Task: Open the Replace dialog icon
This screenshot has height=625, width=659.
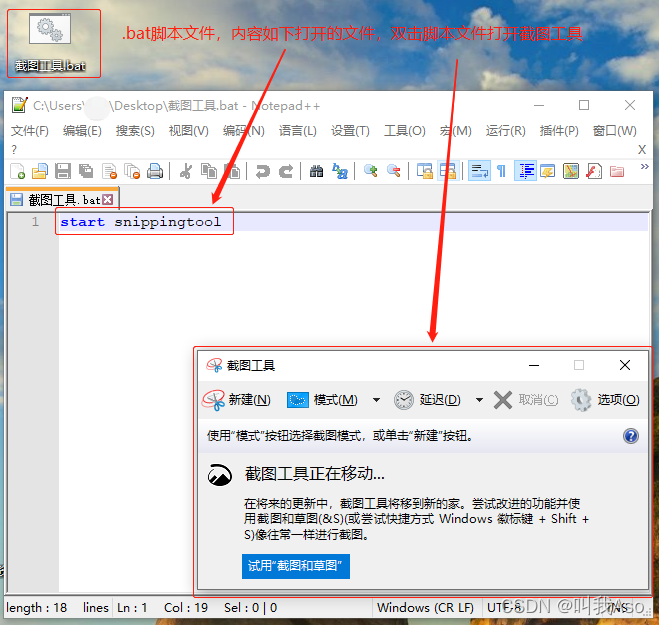Action: 340,171
